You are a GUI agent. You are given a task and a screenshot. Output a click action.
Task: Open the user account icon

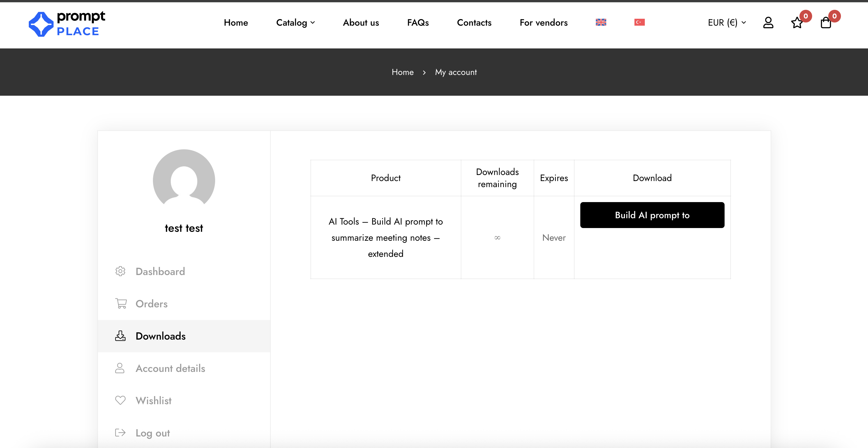click(x=768, y=22)
